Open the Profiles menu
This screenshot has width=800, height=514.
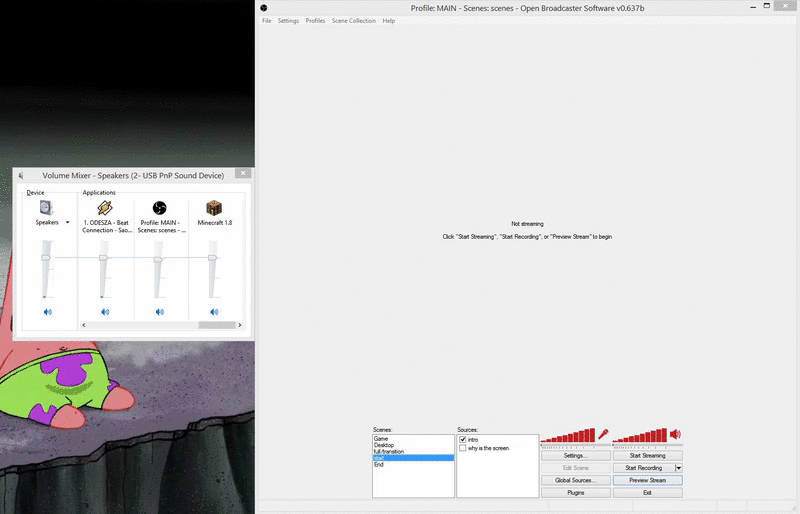click(315, 21)
